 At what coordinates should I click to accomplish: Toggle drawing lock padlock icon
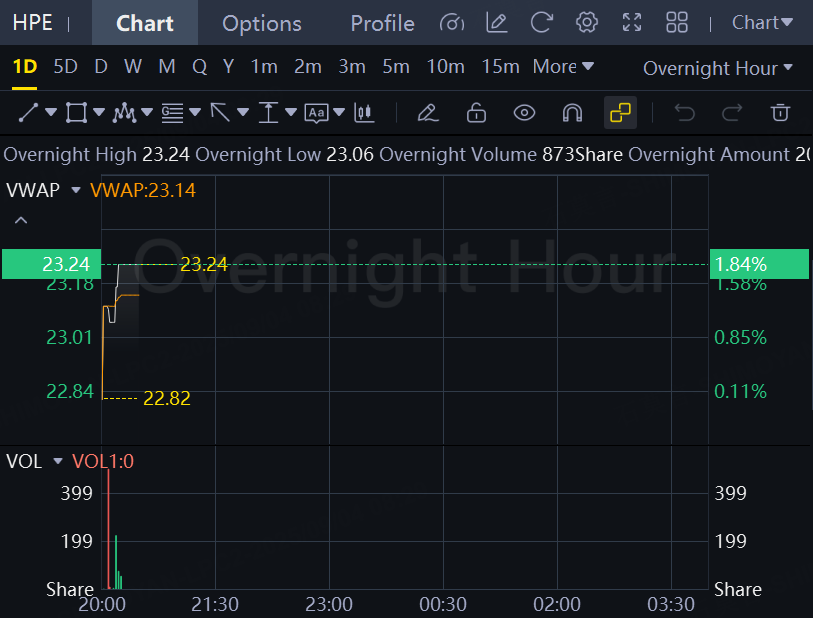476,113
